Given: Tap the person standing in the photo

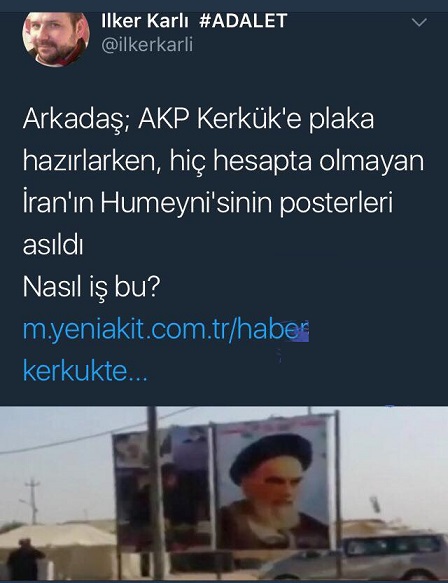Looking at the screenshot, I should click(x=25, y=559).
